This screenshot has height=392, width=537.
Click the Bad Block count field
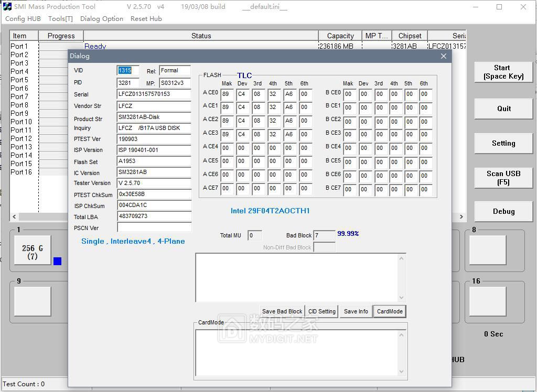point(324,235)
